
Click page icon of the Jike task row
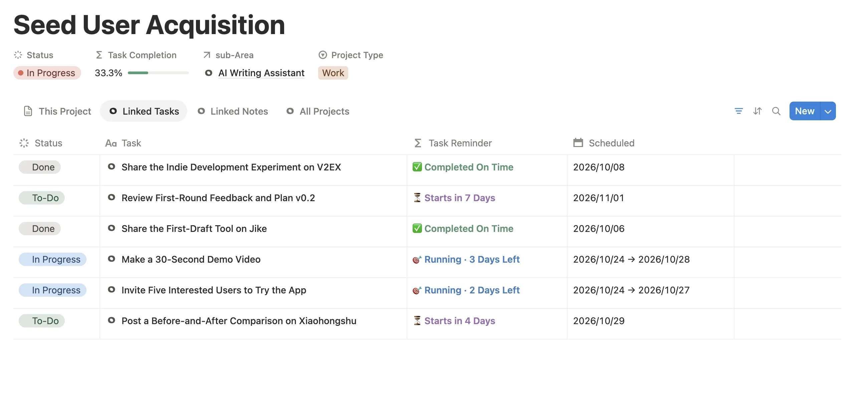click(112, 228)
